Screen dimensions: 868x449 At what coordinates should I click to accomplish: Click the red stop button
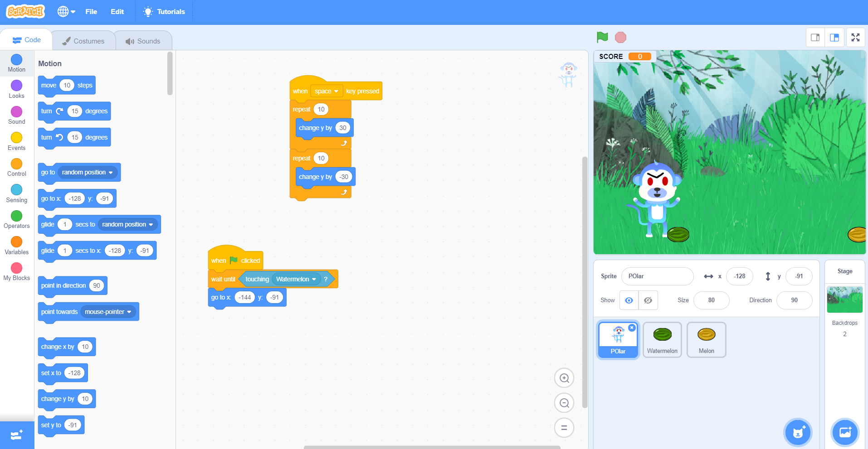pos(620,37)
